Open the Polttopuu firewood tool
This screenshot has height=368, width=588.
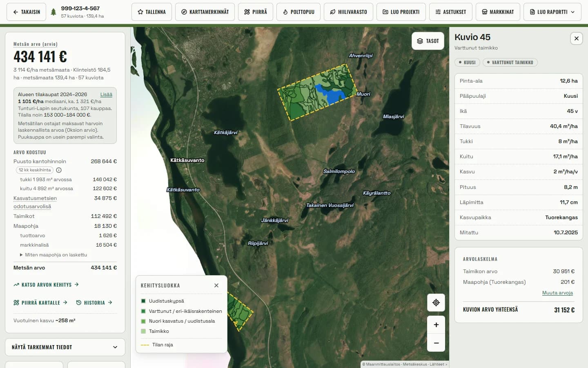[x=298, y=12]
